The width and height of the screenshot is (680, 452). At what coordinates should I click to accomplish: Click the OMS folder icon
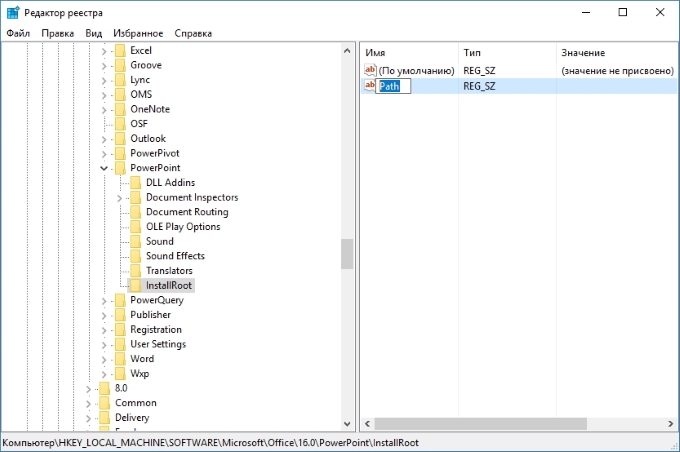pyautogui.click(x=120, y=95)
